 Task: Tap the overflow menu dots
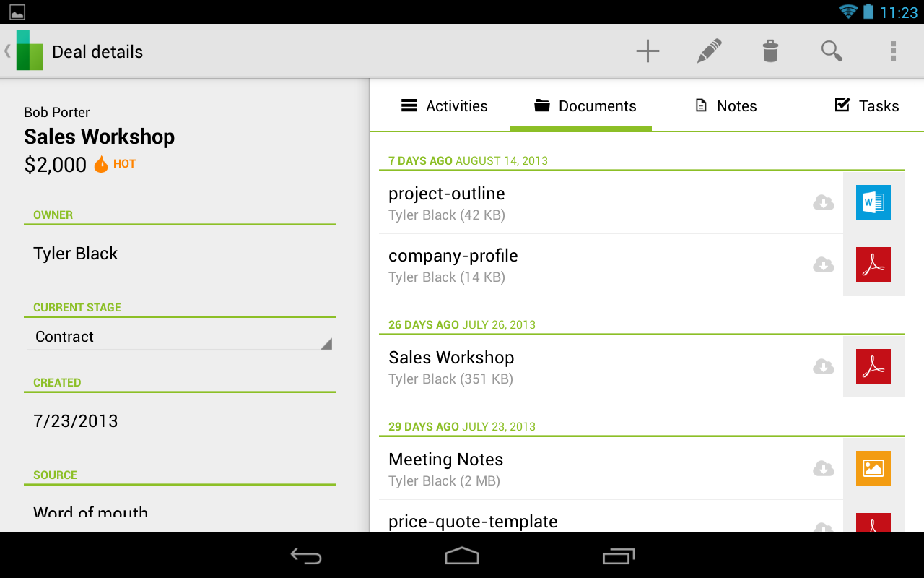[892, 51]
